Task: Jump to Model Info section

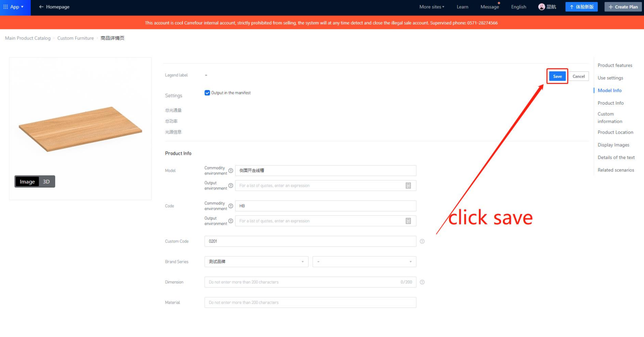Action: pos(610,90)
